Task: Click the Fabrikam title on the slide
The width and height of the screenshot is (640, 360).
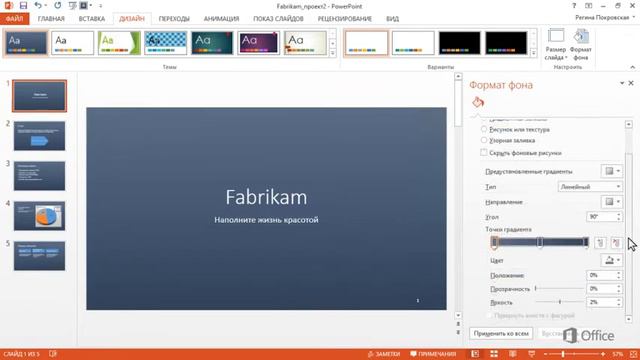Action: pyautogui.click(x=266, y=197)
